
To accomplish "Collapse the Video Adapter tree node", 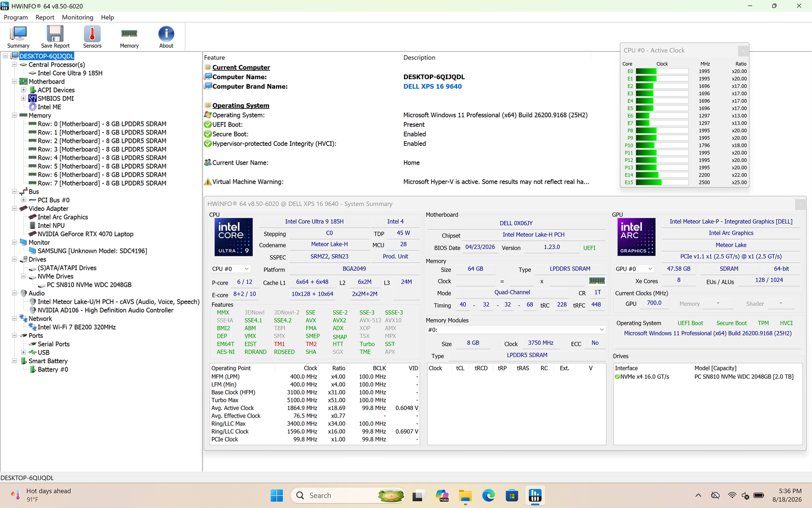I will 14,209.
